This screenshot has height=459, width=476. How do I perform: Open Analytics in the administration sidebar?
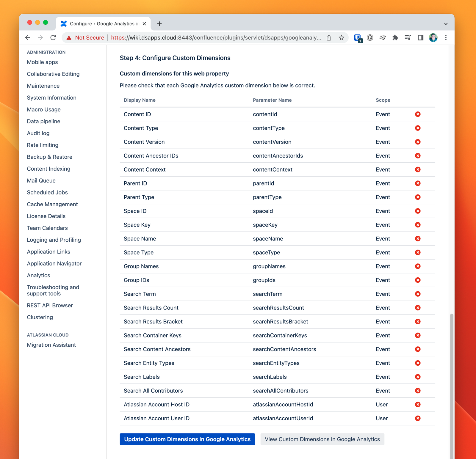[38, 275]
